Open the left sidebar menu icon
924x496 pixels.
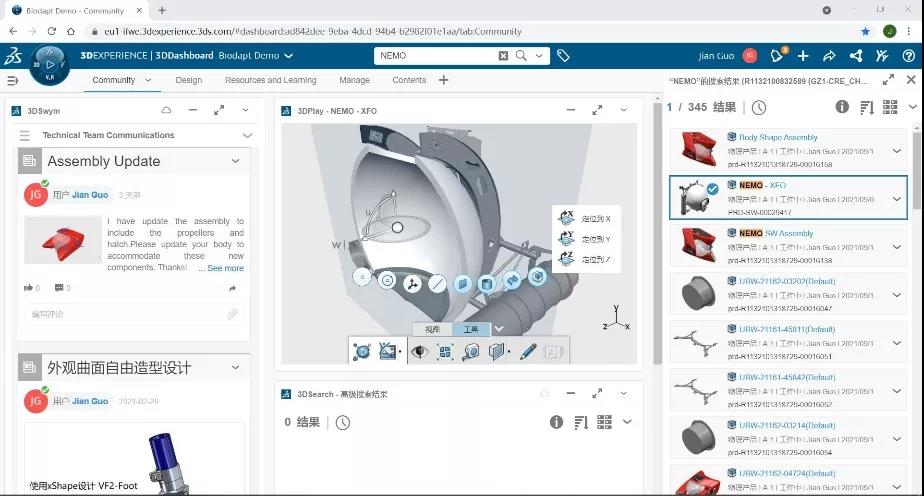pos(12,80)
